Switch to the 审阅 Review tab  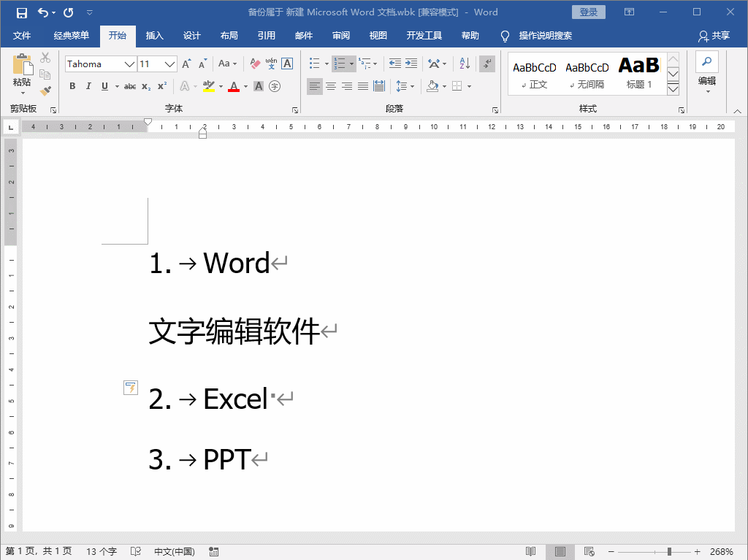click(x=341, y=36)
